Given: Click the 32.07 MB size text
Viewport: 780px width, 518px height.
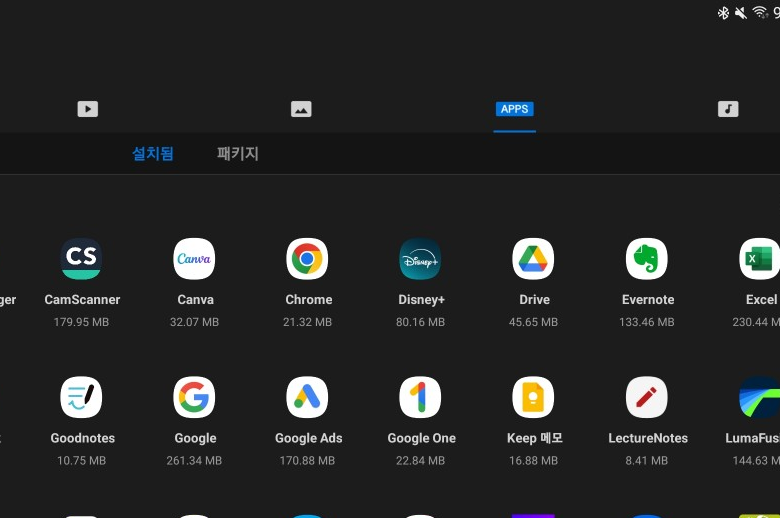Looking at the screenshot, I should point(194,322).
